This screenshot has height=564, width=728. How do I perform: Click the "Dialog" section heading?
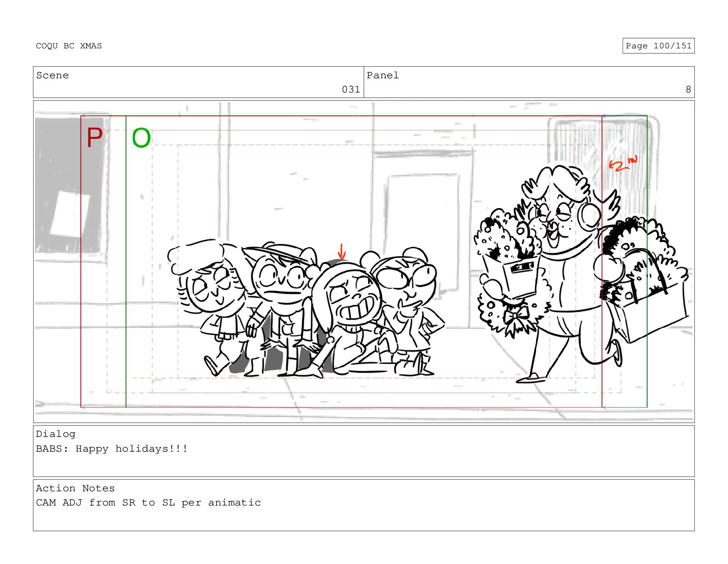tap(56, 434)
